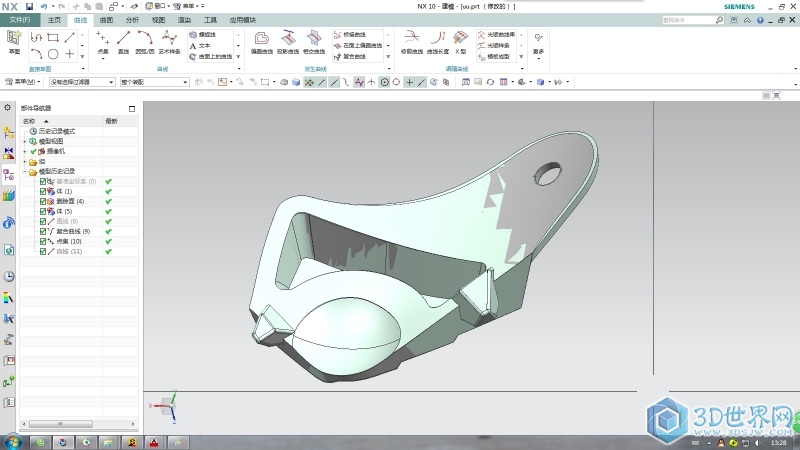Open the folder icon in the taskbar

tap(108, 442)
